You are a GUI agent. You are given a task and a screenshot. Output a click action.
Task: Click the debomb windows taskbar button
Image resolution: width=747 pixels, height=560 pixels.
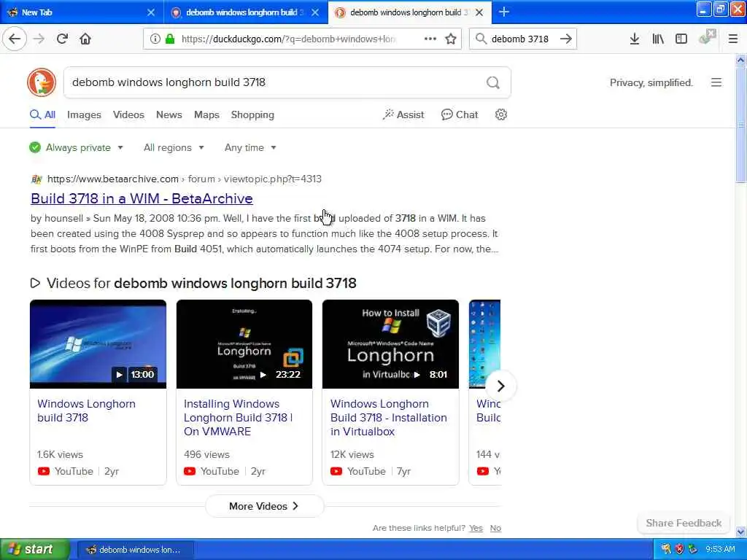[135, 550]
